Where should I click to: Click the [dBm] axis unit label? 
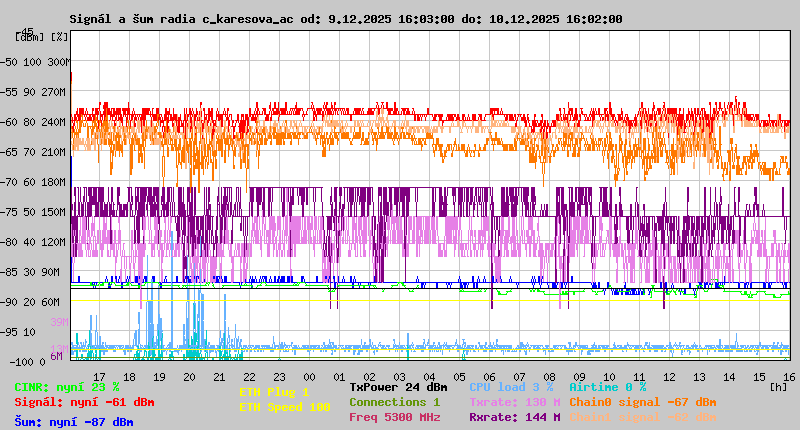pyautogui.click(x=28, y=37)
